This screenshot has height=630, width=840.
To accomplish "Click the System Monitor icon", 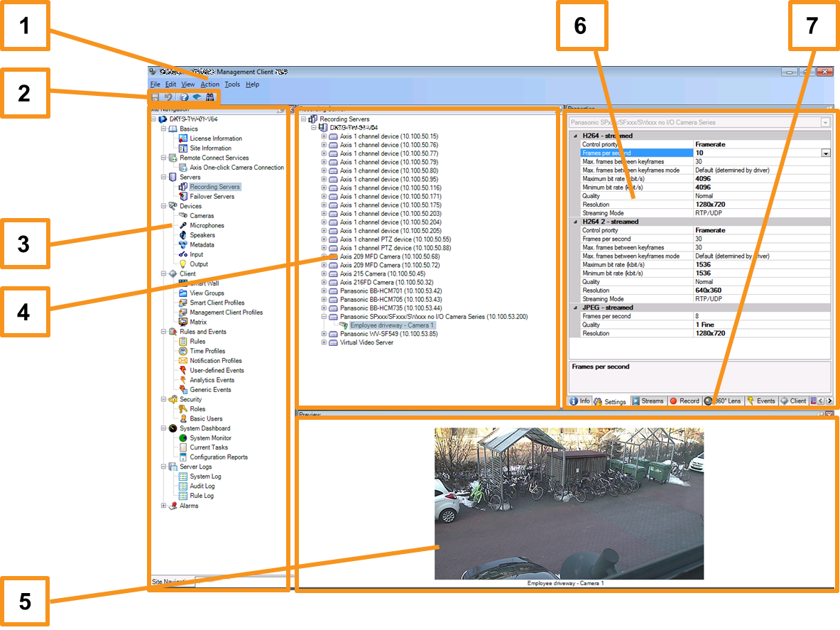I will (x=183, y=438).
